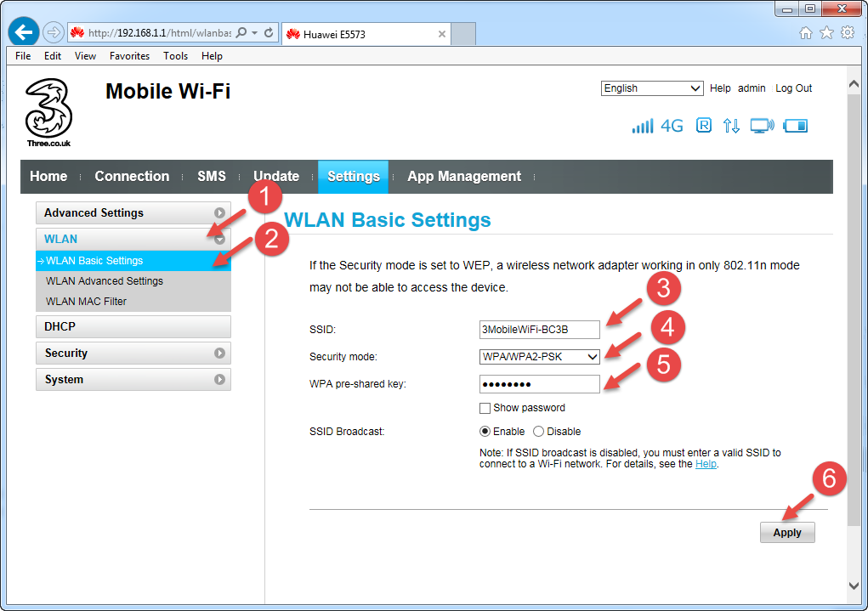The width and height of the screenshot is (868, 611).
Task: Click the Log Out link
Action: pyautogui.click(x=793, y=88)
